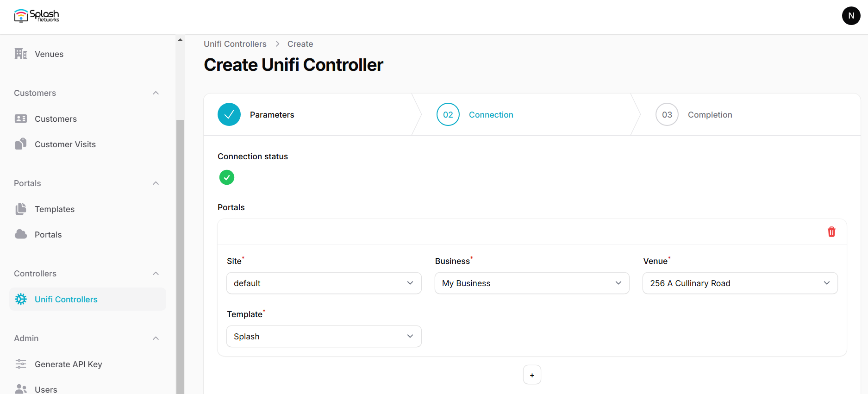Open the Venue dropdown showing 256 A Cullinary Road
The height and width of the screenshot is (394, 868).
[740, 283]
